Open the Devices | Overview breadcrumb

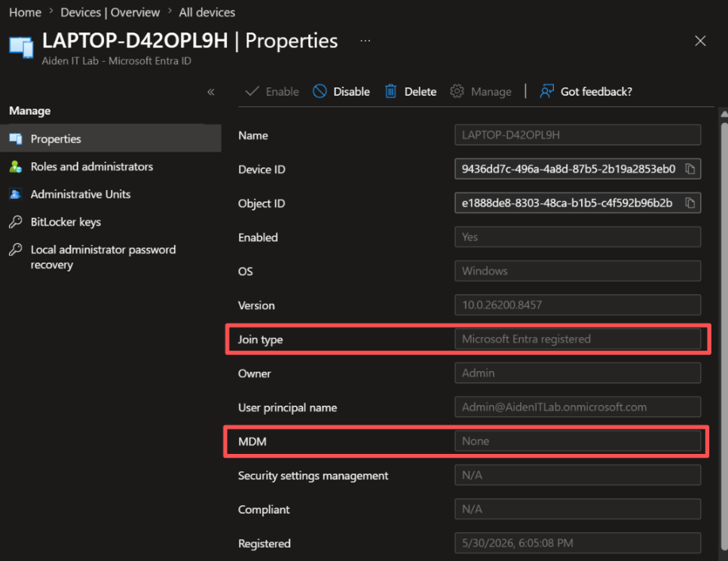[110, 13]
